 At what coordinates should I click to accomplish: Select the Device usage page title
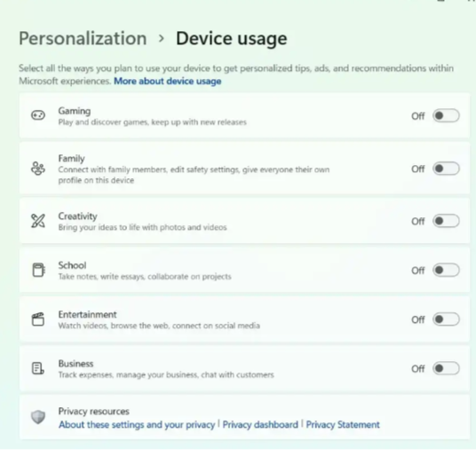pyautogui.click(x=232, y=39)
